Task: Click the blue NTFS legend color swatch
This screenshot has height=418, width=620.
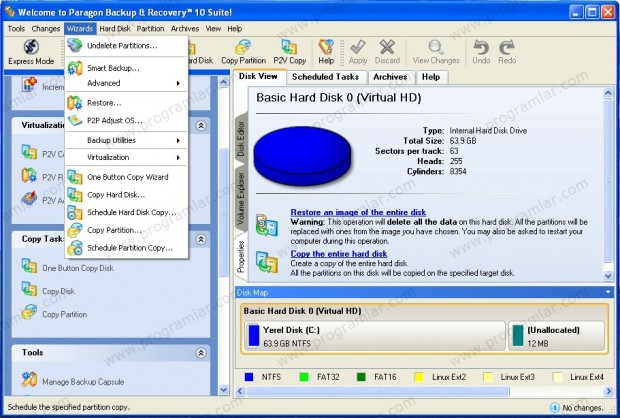Action: click(x=249, y=377)
